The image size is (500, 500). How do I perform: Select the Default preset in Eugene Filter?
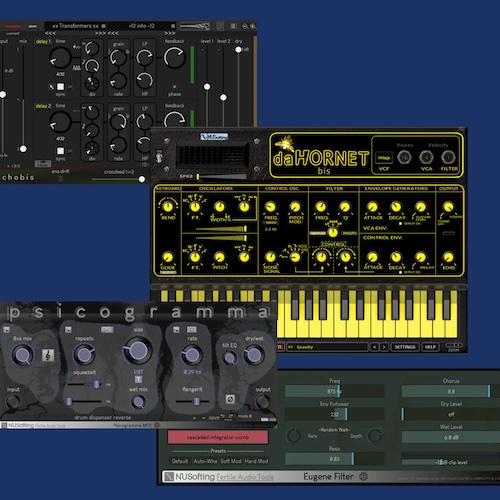tap(180, 461)
